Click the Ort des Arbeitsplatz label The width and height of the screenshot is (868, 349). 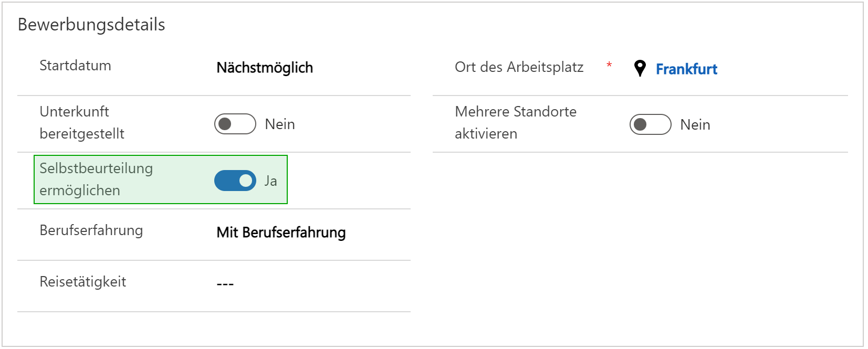tap(519, 67)
